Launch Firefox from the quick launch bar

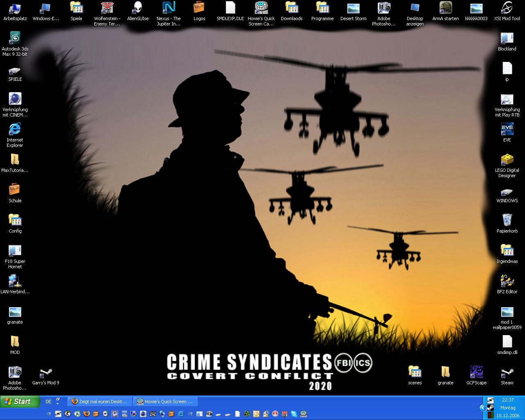coord(86,414)
